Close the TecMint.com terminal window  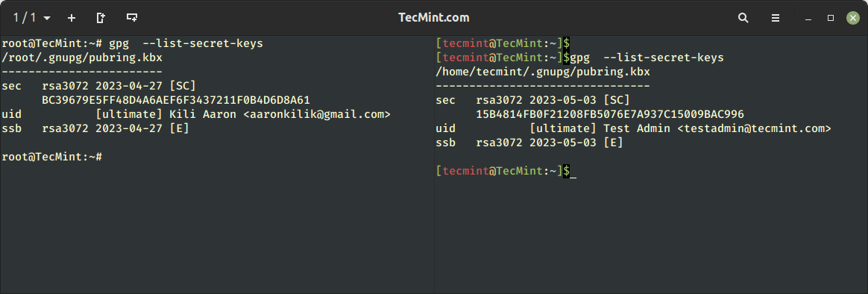852,18
